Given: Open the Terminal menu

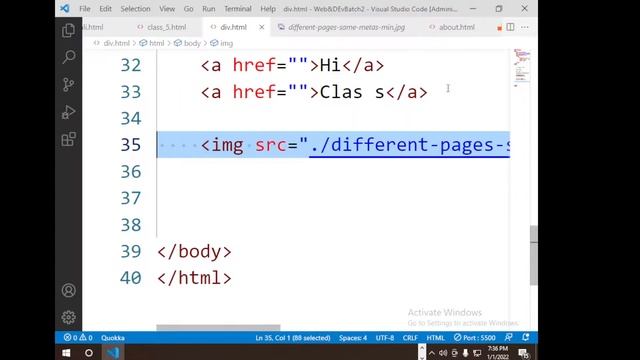Looking at the screenshot, I should click(x=238, y=9).
